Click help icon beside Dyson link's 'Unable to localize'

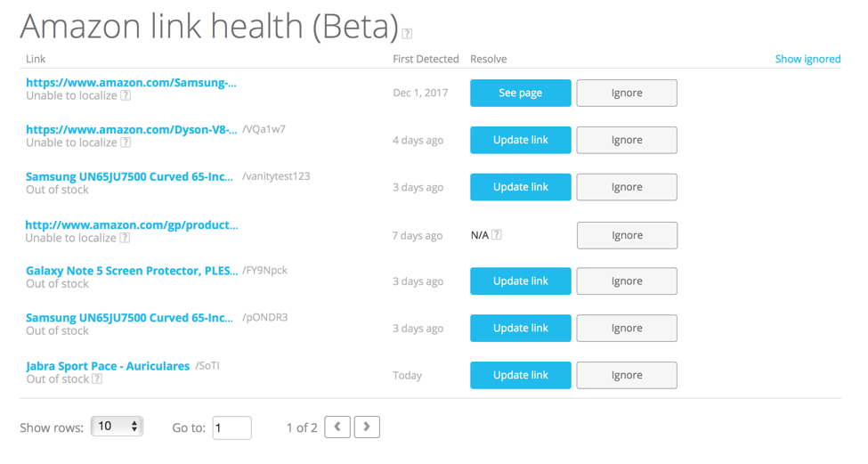[126, 142]
